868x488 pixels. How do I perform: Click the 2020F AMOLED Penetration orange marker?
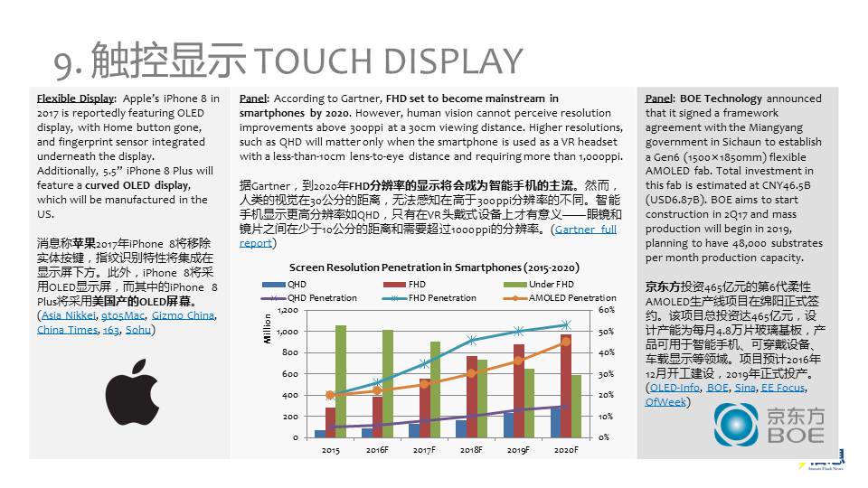pyautogui.click(x=566, y=342)
